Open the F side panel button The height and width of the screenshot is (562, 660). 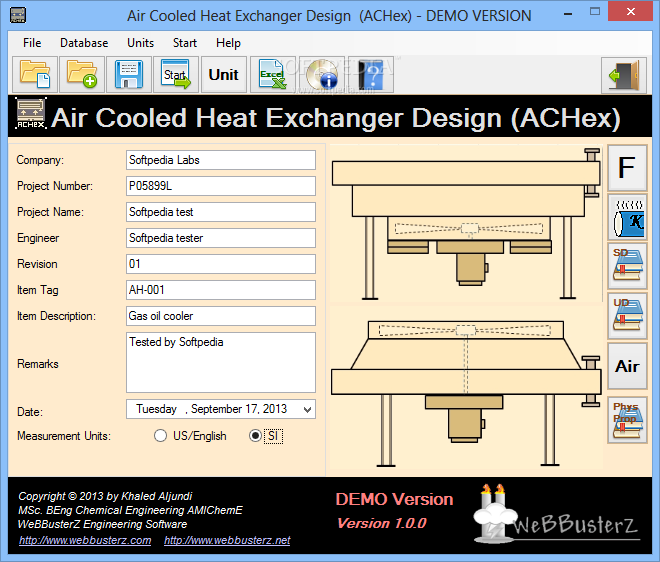pos(627,168)
